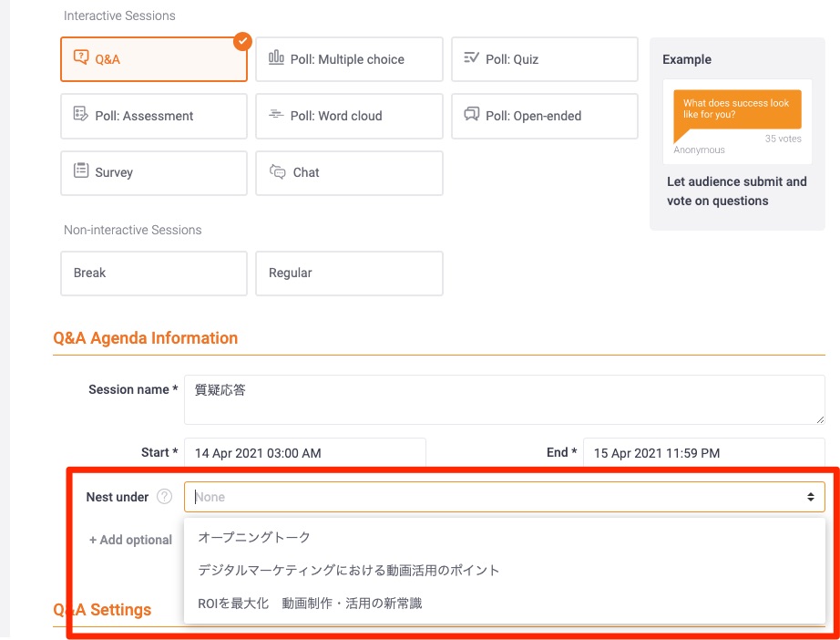This screenshot has width=840, height=640.
Task: Click the Poll: Quiz checklist icon
Action: (471, 58)
